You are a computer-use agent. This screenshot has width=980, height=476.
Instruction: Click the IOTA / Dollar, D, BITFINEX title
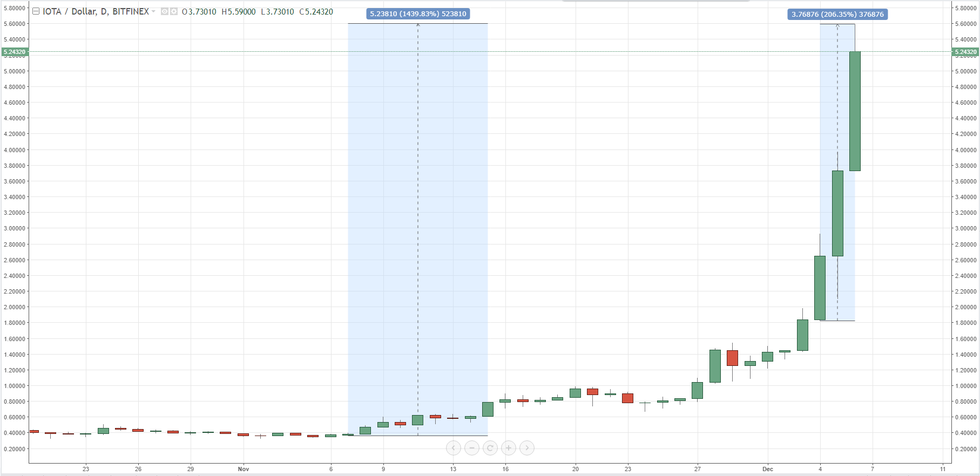[96, 11]
